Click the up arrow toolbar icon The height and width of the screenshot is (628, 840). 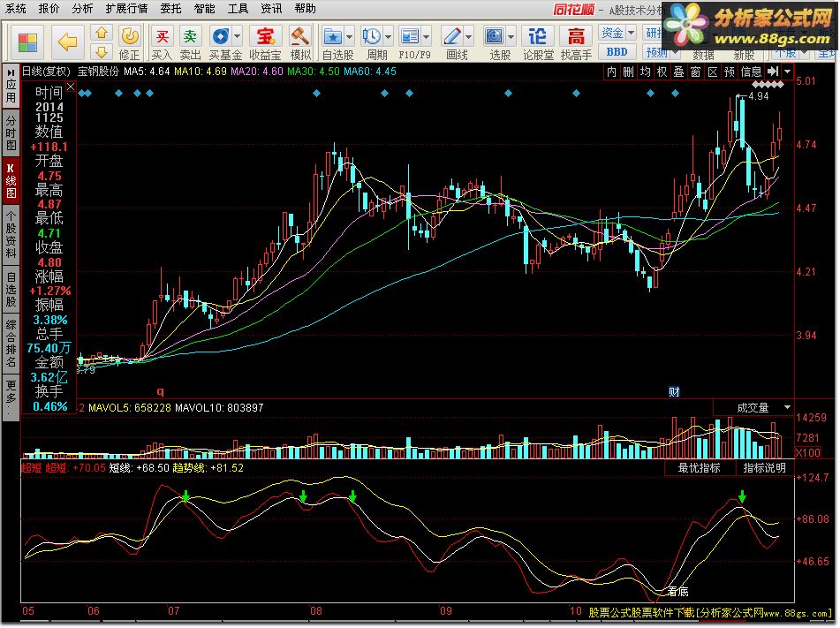coord(102,34)
